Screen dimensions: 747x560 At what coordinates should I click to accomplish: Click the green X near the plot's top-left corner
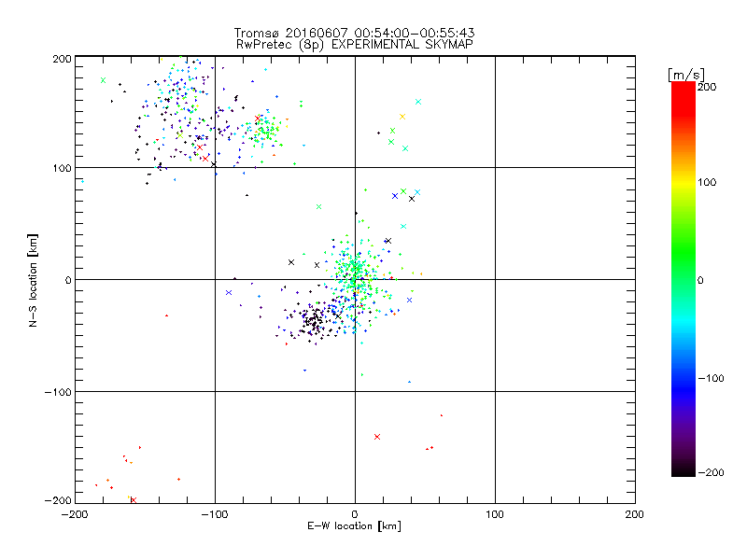104,80
